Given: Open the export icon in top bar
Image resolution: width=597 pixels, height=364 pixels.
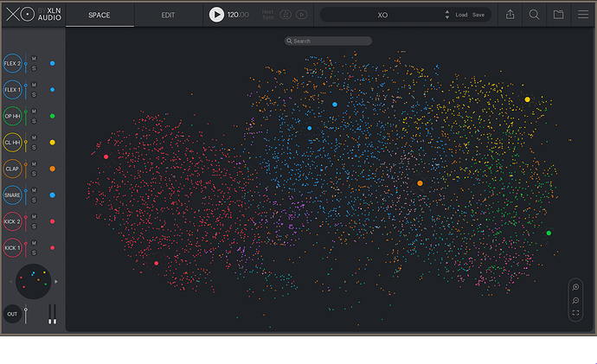Looking at the screenshot, I should coord(510,15).
